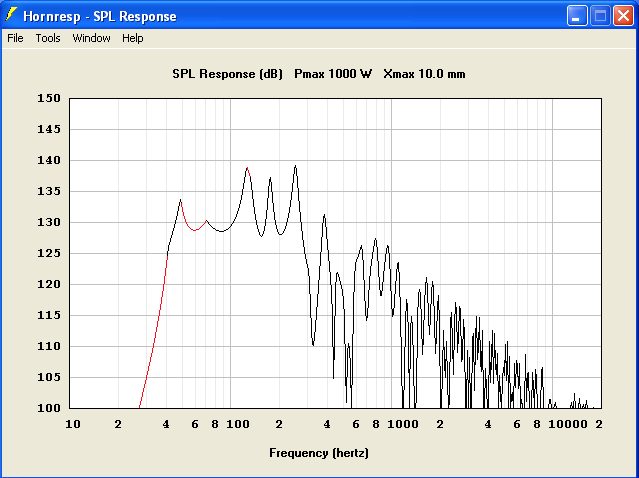Click the 110 dB axis label
The width and height of the screenshot is (639, 478).
(49, 346)
